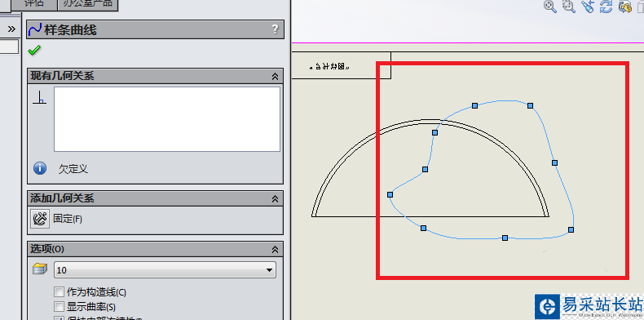The width and height of the screenshot is (644, 320).
Task: Select the bottom-middle spline control point
Action: tap(505, 238)
